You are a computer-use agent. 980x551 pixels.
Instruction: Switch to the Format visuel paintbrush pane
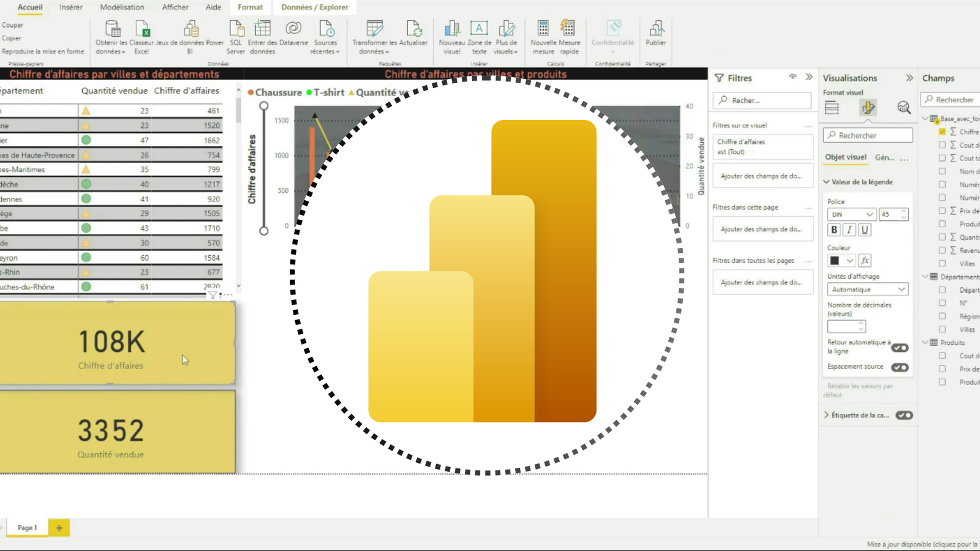867,107
